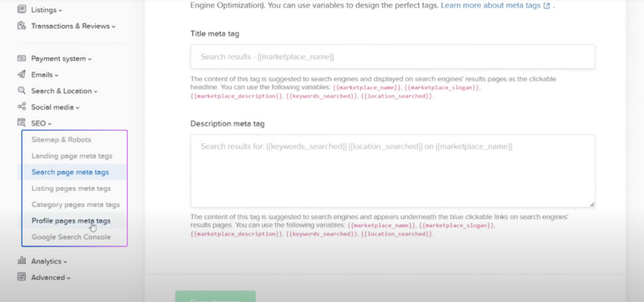
Task: Click the Save changes green button
Action: click(x=216, y=297)
